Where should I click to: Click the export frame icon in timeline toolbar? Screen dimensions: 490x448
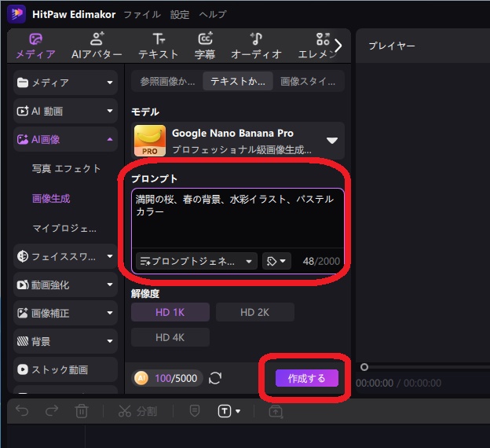point(276,411)
